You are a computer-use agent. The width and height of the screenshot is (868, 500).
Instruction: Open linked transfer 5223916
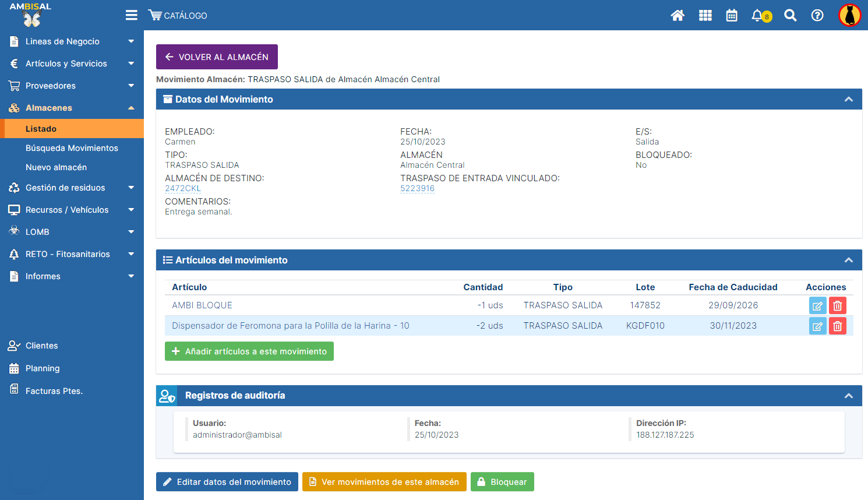pyautogui.click(x=417, y=188)
